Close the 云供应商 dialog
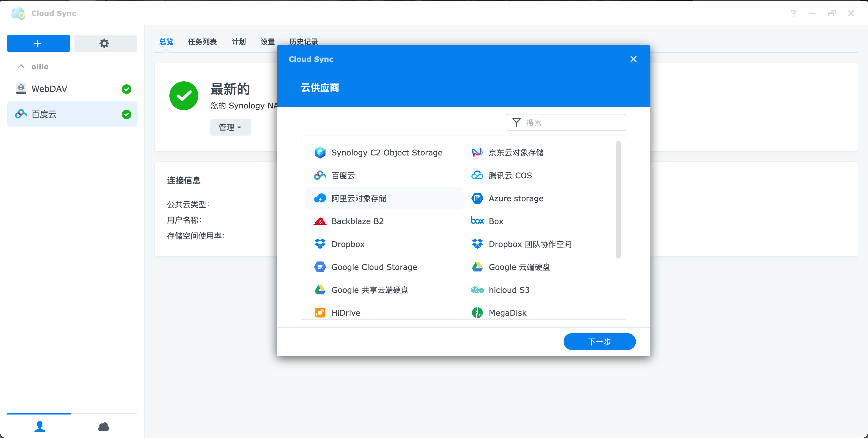Image resolution: width=868 pixels, height=438 pixels. (x=633, y=59)
